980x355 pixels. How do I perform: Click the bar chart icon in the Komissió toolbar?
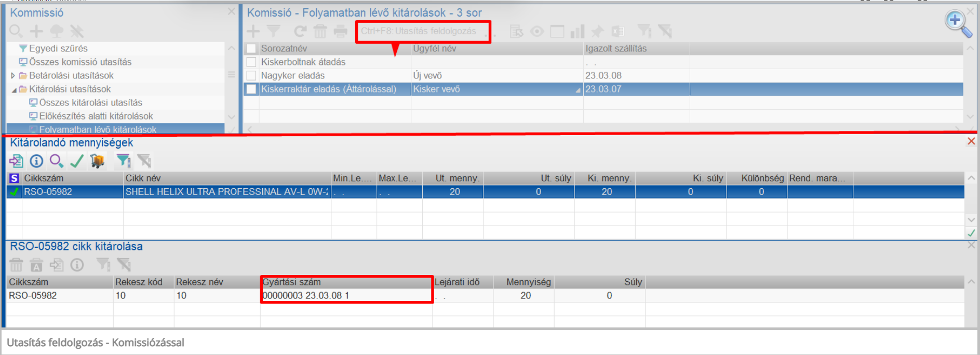click(577, 31)
